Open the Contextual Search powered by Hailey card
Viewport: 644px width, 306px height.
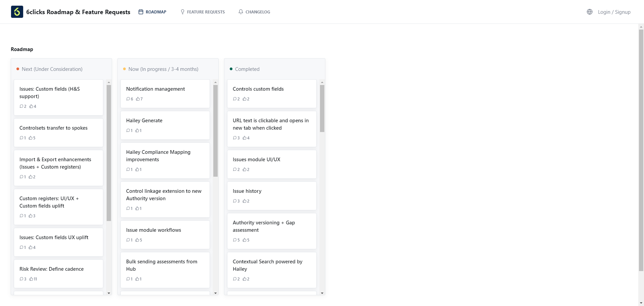coord(272,270)
